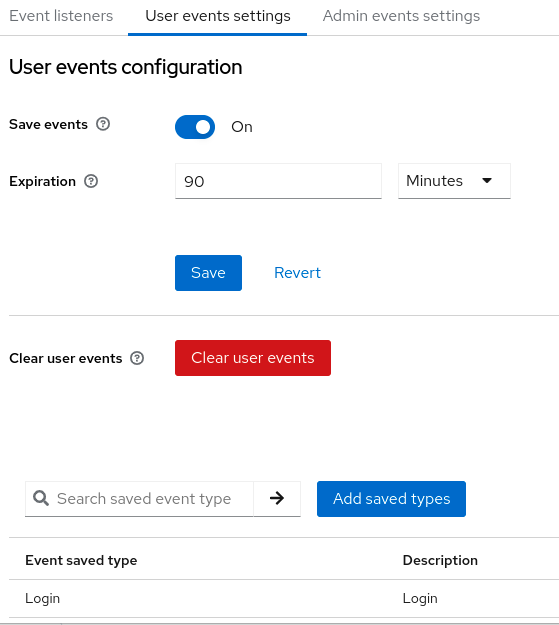Submit search with the arrow button

[x=277, y=498]
